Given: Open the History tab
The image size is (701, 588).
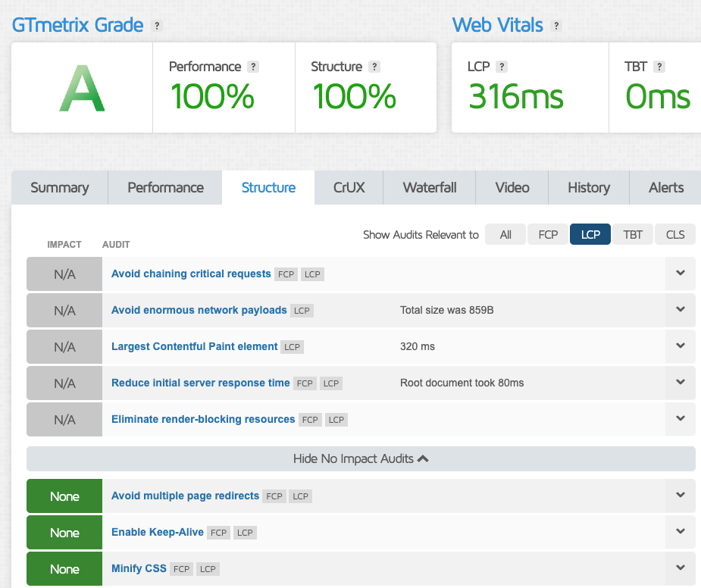Looking at the screenshot, I should pos(589,187).
